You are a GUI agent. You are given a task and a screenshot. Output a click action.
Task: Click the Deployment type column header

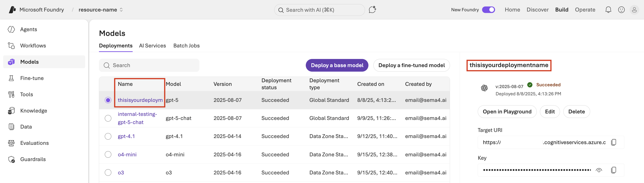(x=324, y=84)
